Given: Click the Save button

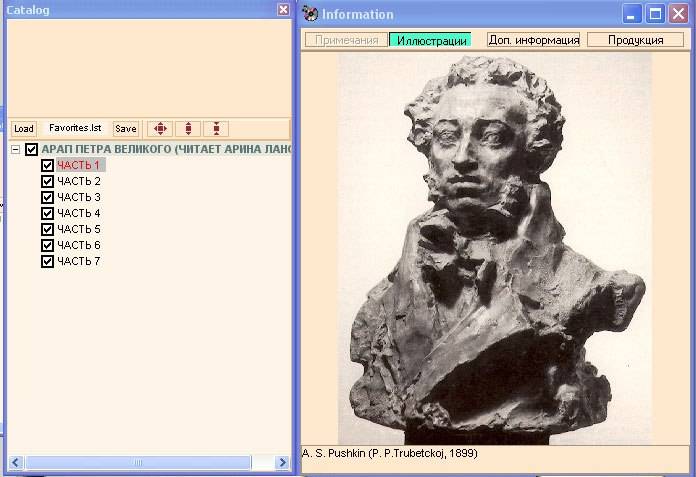Looking at the screenshot, I should [x=126, y=129].
